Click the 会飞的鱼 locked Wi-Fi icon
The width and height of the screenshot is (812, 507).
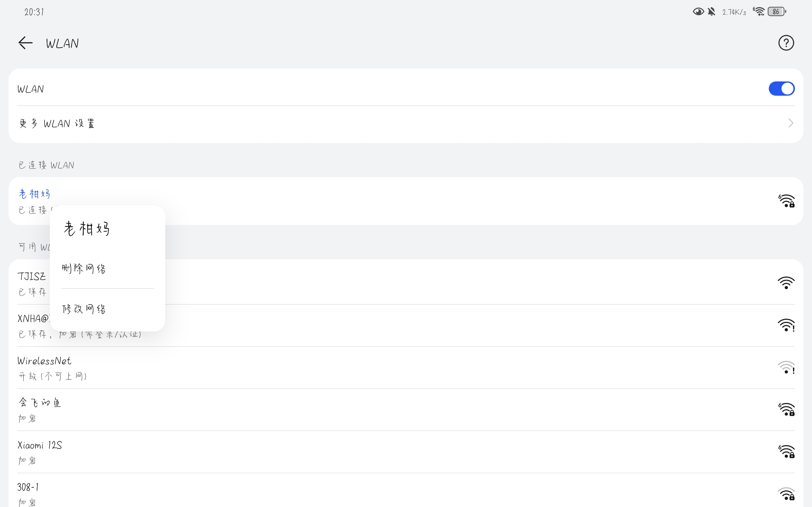pyautogui.click(x=786, y=409)
